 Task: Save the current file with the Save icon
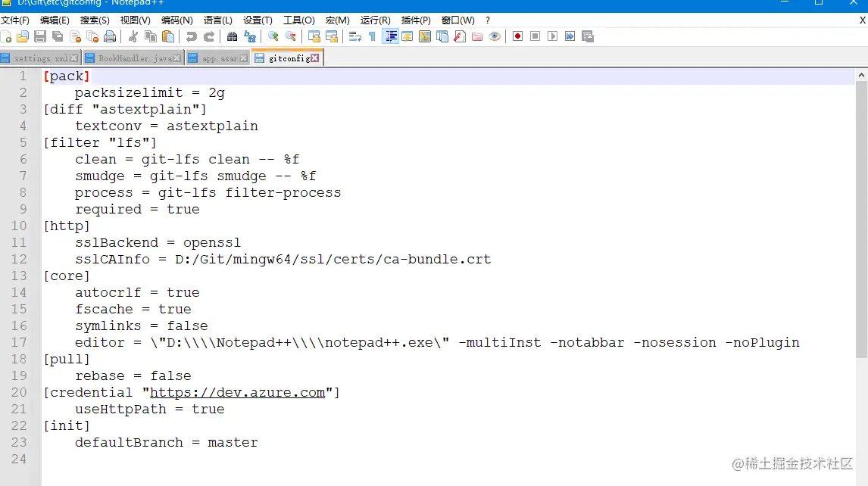[x=39, y=36]
